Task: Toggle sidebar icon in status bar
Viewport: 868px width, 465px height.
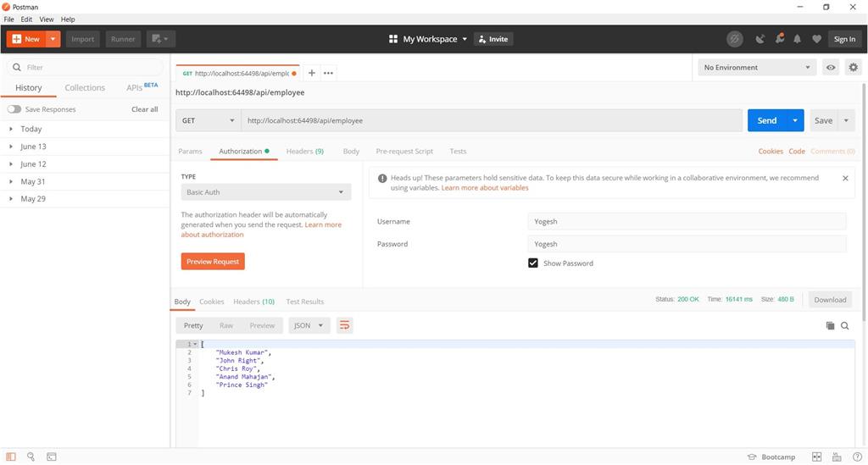Action: [x=11, y=457]
